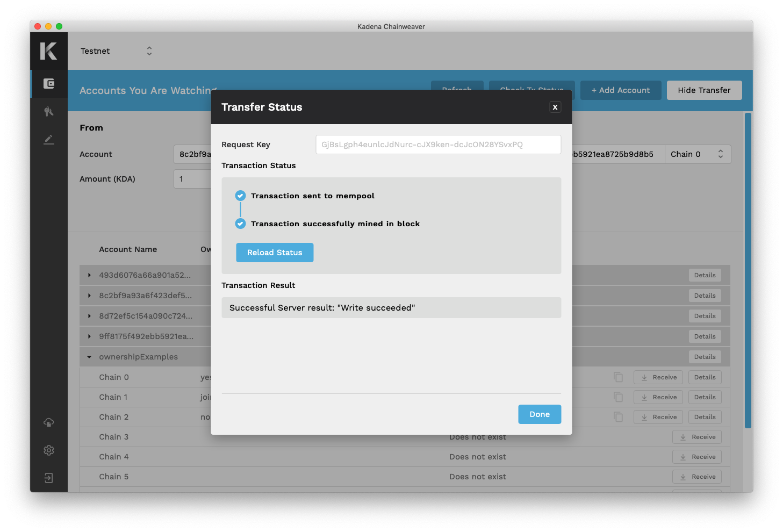Viewport: 783px width, 532px height.
Task: Click the Hide Transfer button
Action: [704, 90]
